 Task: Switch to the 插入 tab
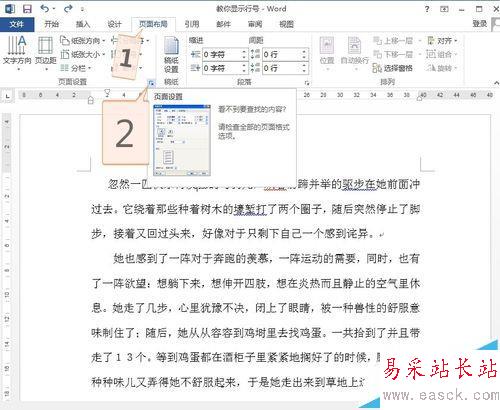83,24
